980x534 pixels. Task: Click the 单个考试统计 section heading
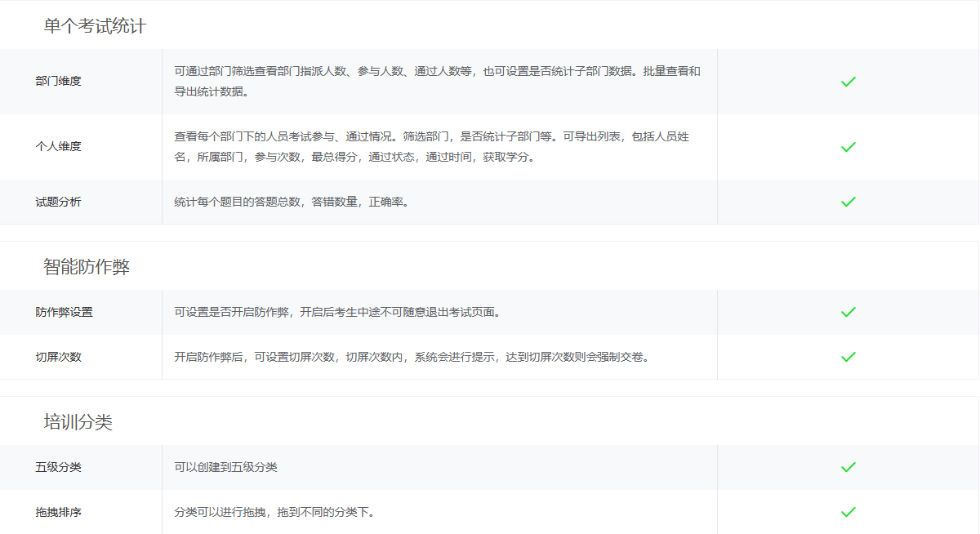coord(95,26)
